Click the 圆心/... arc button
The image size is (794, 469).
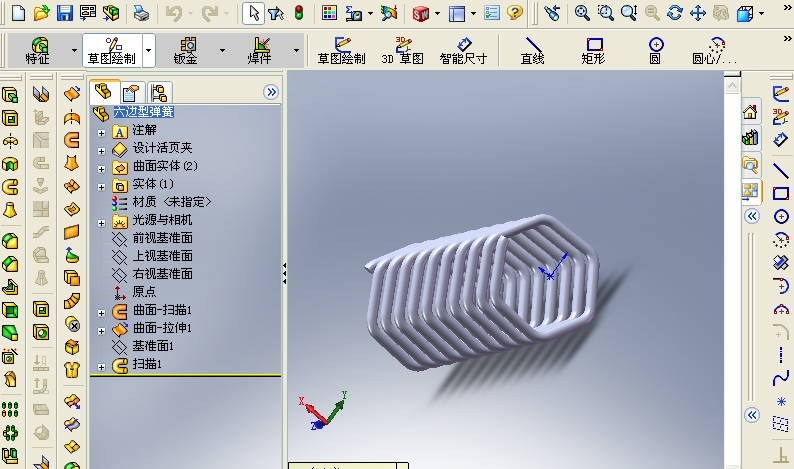(714, 51)
